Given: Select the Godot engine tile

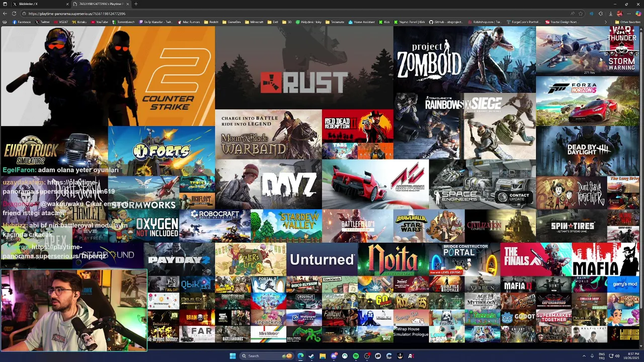Looking at the screenshot, I should coord(518,317).
